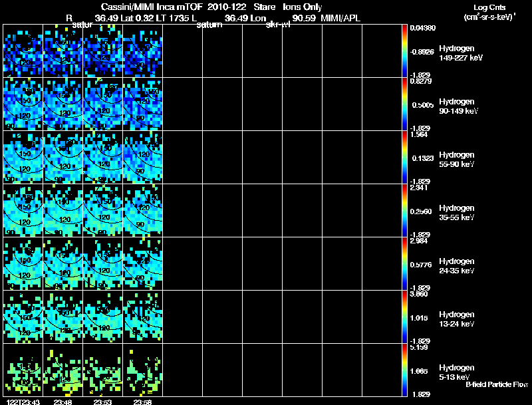This screenshot has width=532, height=405.
Task: Click the 23:48 time label
Action: point(63,402)
